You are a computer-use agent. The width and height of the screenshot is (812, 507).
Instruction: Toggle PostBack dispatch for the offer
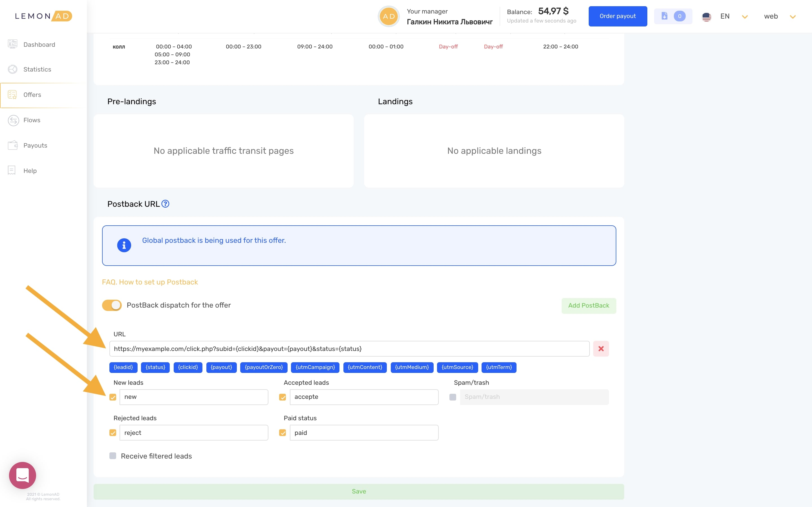[112, 305]
